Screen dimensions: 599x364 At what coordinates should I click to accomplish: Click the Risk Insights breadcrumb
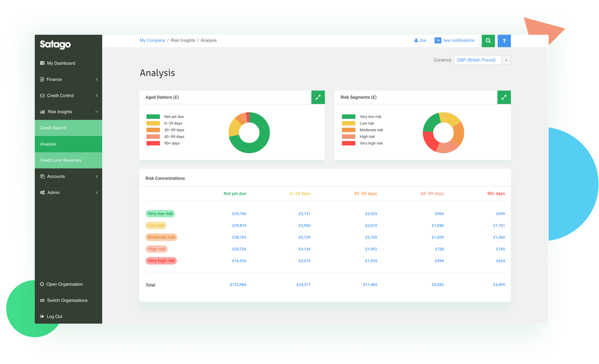coord(183,40)
